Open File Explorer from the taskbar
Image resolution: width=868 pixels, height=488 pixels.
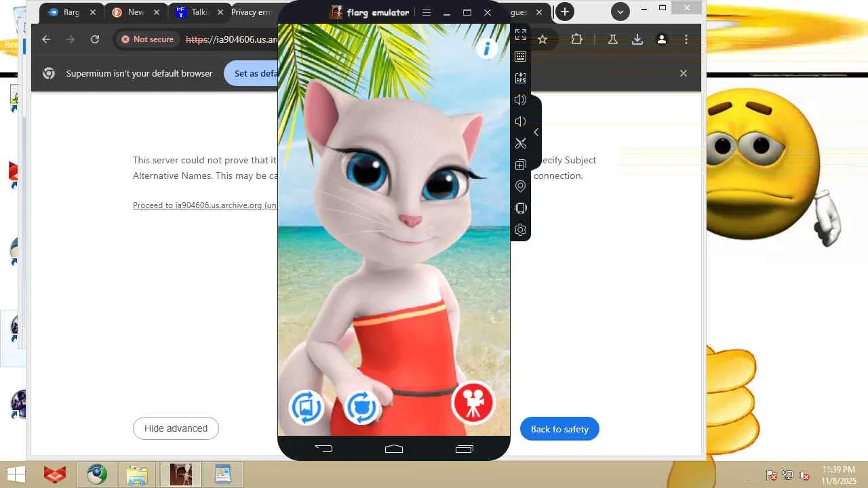tap(138, 475)
